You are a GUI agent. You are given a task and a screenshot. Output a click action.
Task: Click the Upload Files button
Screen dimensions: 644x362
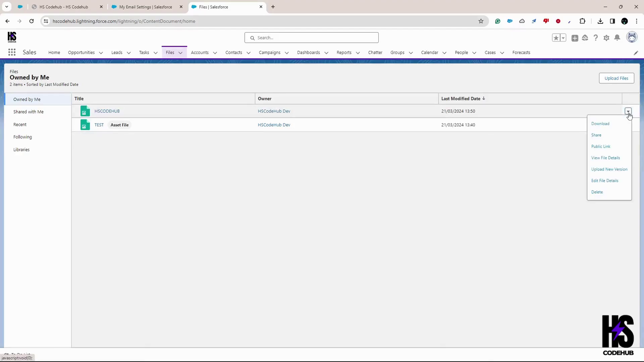616,78
